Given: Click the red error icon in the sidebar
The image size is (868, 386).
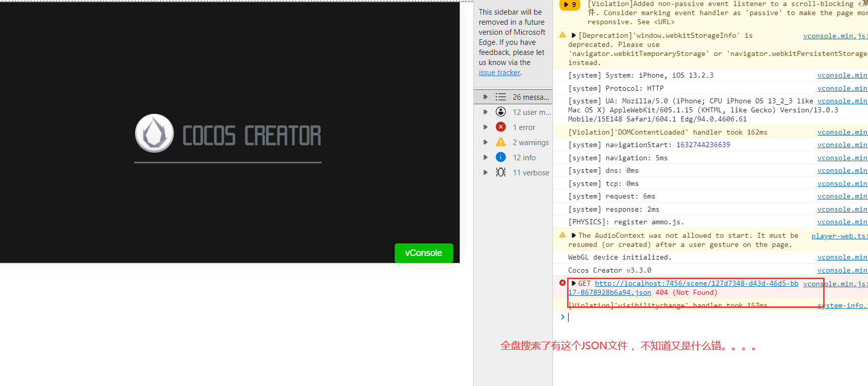Looking at the screenshot, I should tap(501, 127).
